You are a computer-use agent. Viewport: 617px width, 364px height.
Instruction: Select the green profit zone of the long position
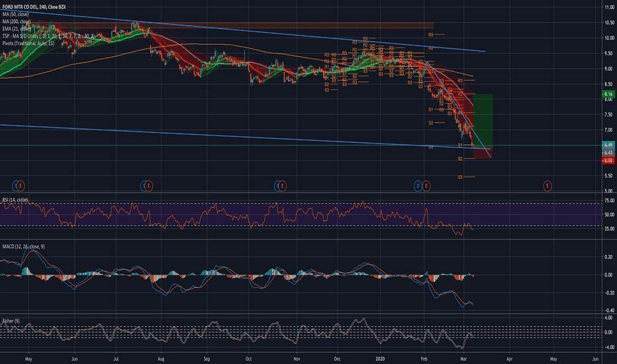483,120
